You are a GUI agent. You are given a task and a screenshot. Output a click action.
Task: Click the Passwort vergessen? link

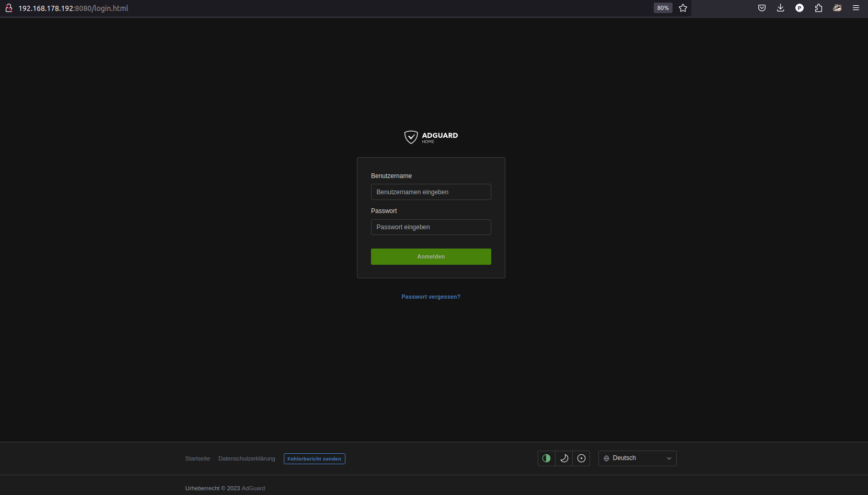tap(431, 297)
